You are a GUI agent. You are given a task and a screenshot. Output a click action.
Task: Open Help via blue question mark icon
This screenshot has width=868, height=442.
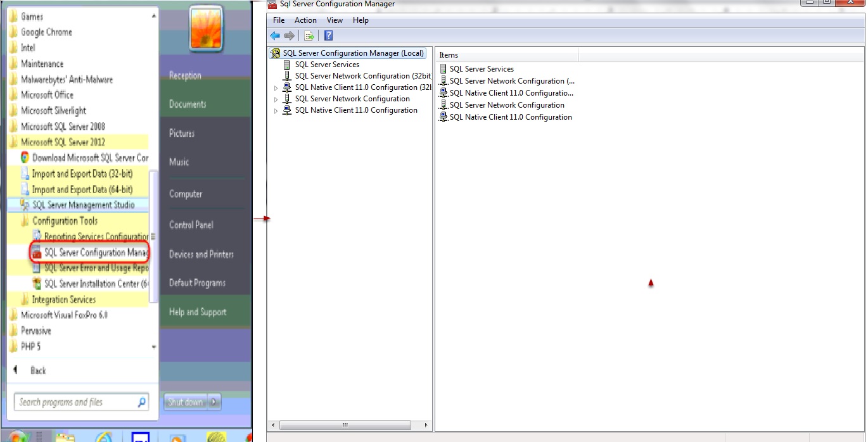[328, 35]
